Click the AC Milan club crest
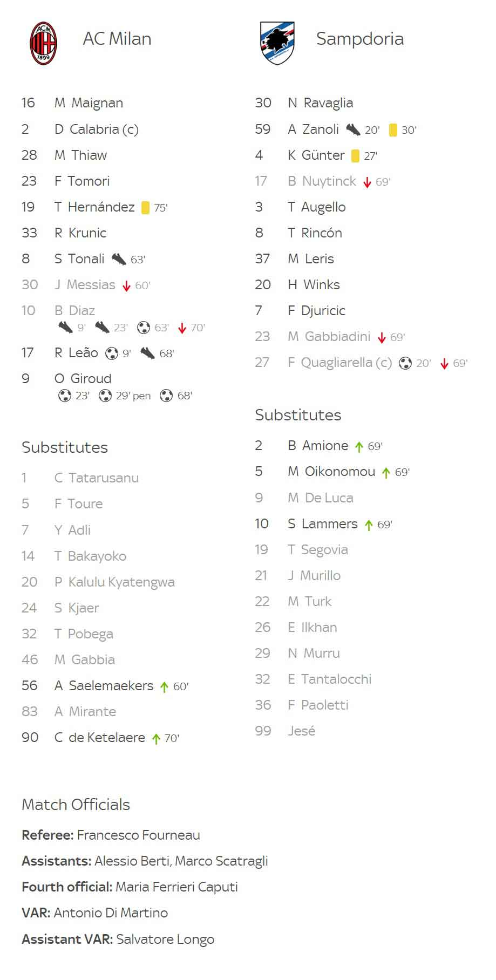The height and width of the screenshot is (980, 496). 43,43
